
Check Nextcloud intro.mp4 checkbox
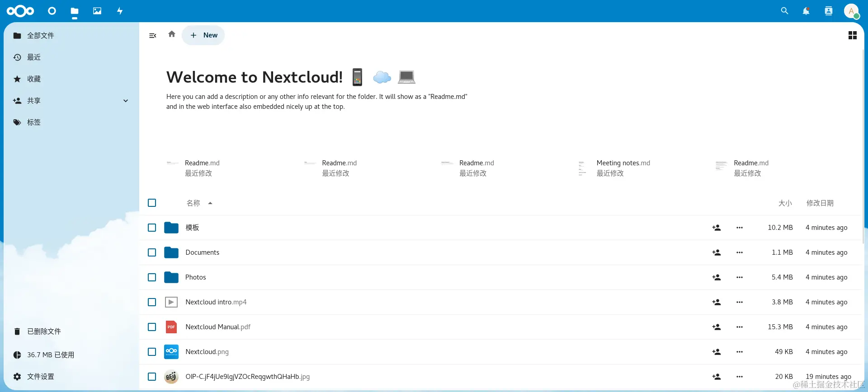tap(152, 302)
